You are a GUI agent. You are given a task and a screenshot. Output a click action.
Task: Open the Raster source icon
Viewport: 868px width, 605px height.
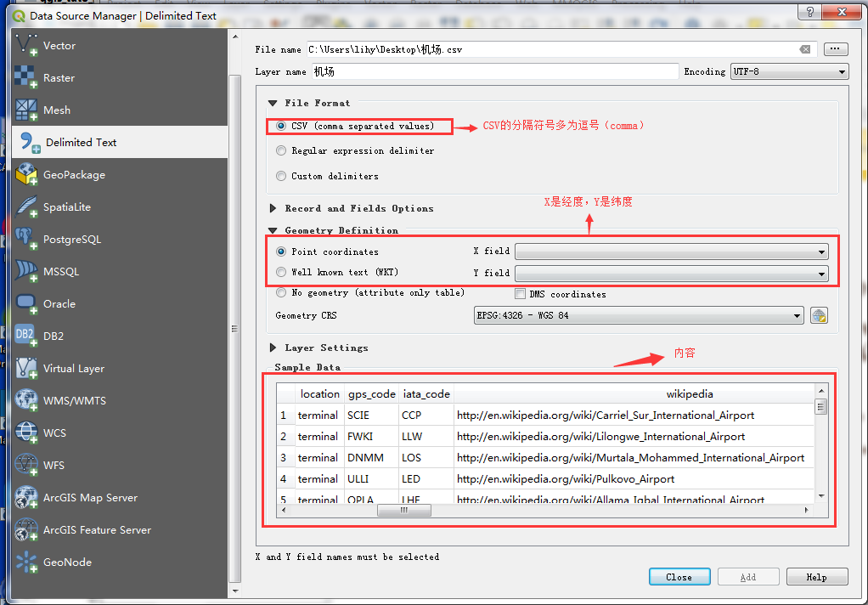(x=27, y=78)
